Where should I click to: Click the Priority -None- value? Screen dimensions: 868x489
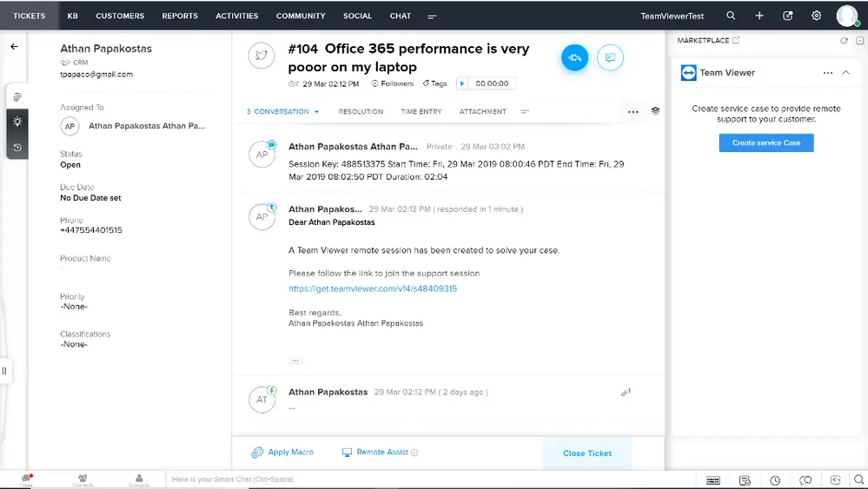74,307
